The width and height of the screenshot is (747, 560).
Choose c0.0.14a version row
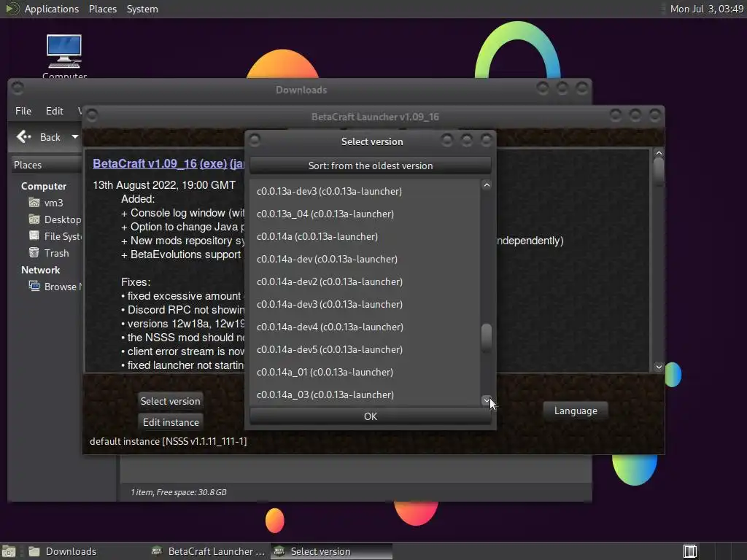pyautogui.click(x=365, y=237)
